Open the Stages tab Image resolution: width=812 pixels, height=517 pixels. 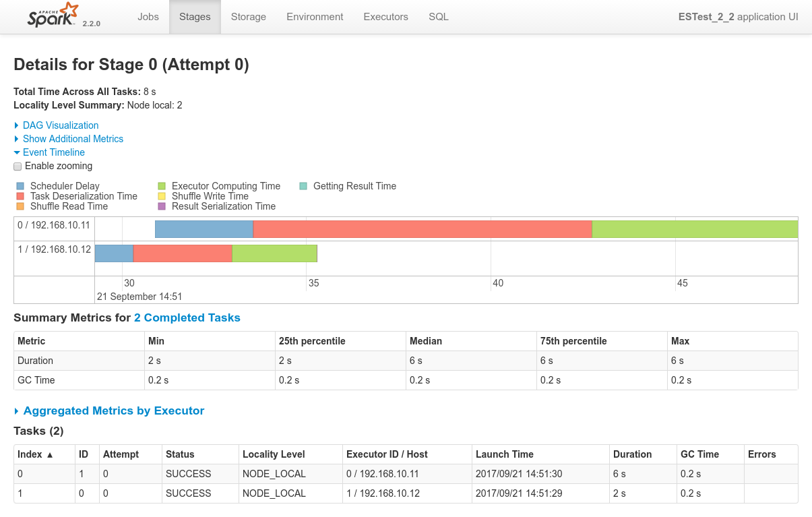click(195, 17)
